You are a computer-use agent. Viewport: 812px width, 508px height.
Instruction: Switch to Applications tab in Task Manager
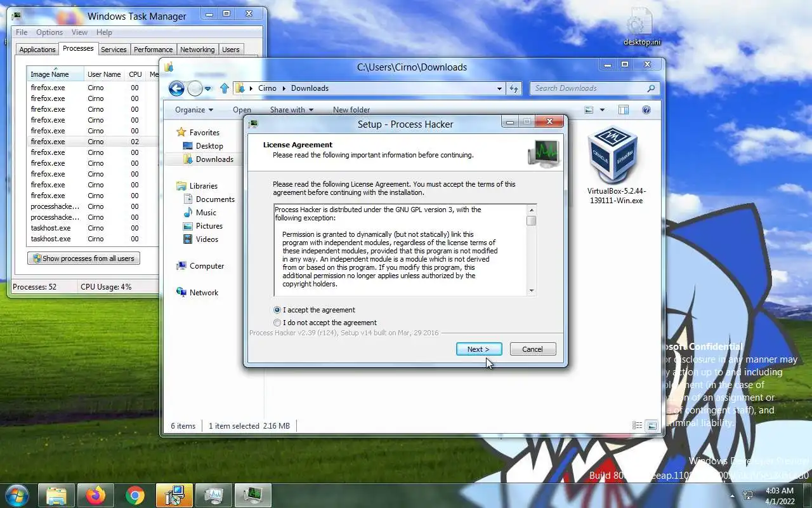[x=37, y=50]
